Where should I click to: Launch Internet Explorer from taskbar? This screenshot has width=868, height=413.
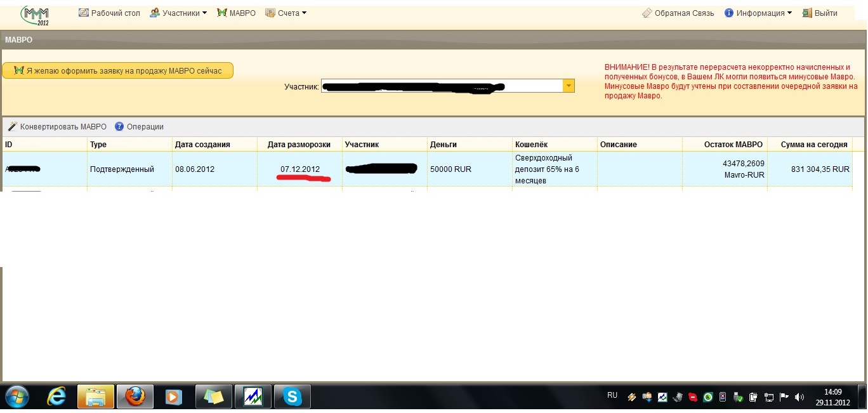coord(57,397)
